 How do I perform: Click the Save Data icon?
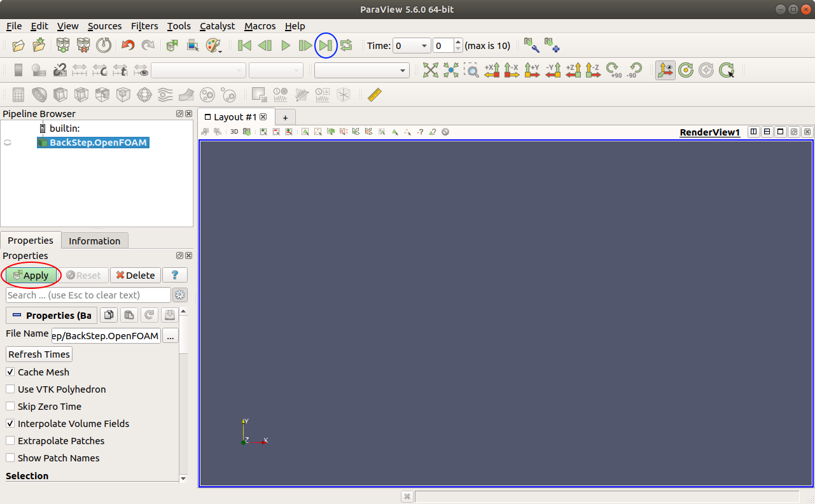(39, 46)
